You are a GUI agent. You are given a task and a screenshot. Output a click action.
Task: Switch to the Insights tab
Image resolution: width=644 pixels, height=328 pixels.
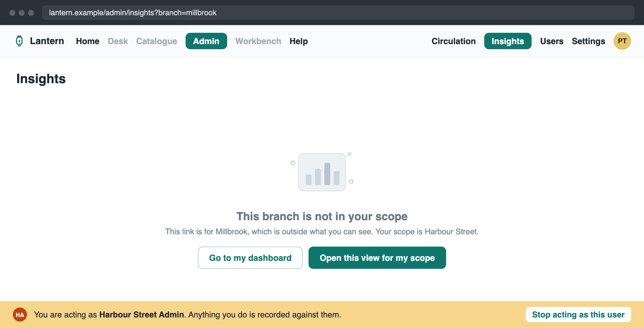pyautogui.click(x=508, y=41)
